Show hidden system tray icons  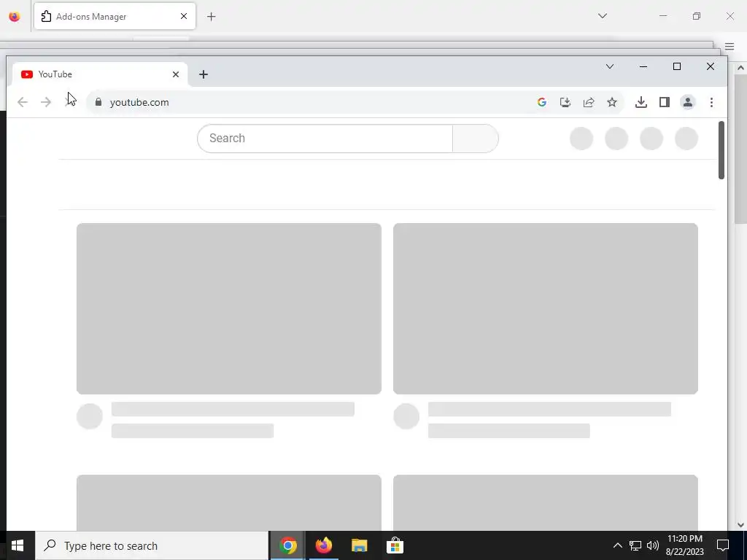click(x=617, y=545)
